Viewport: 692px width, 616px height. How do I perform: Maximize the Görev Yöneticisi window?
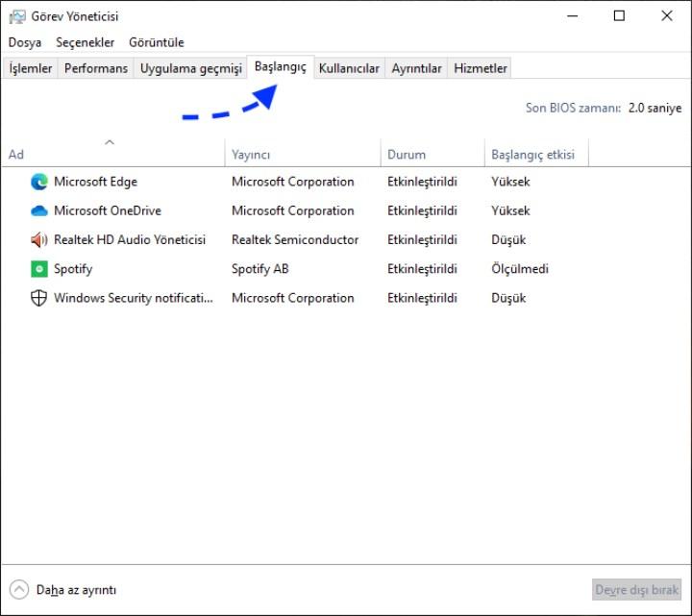[x=619, y=16]
